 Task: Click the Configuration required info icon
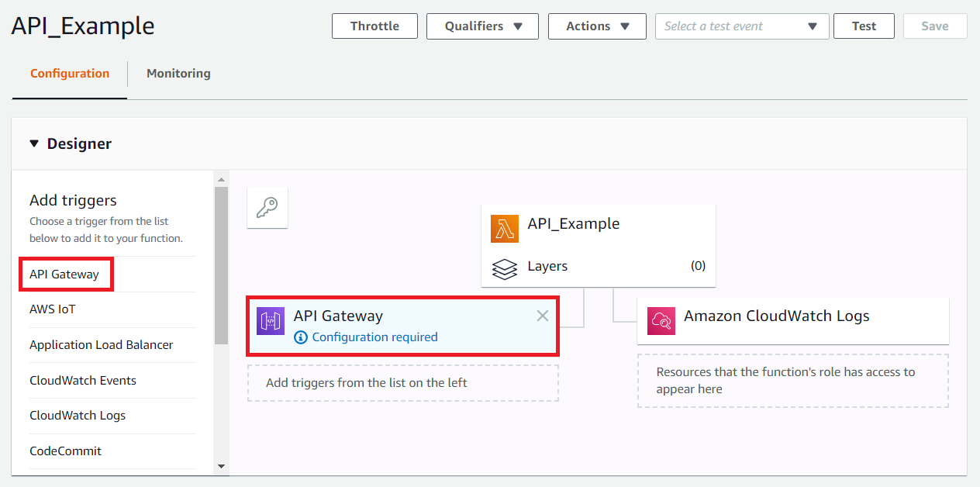pos(302,337)
